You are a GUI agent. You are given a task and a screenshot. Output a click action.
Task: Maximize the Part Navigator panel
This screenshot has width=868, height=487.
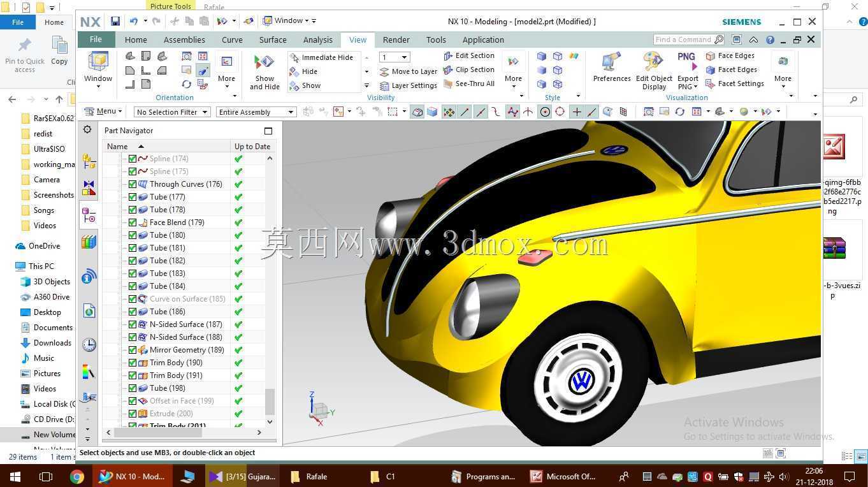[x=268, y=131]
